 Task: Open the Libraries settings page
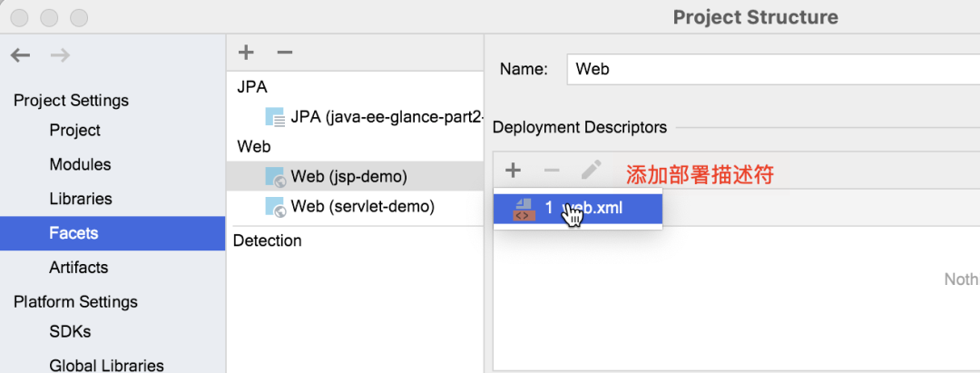[81, 200]
